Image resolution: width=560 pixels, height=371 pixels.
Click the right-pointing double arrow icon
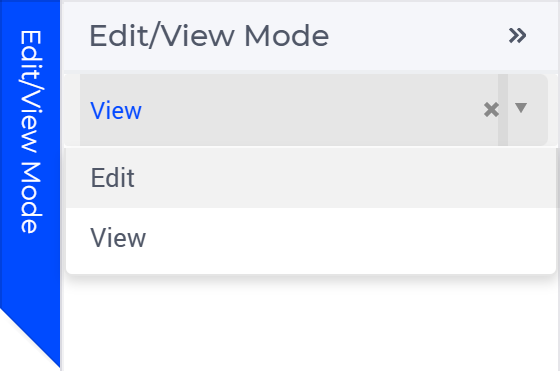tap(518, 35)
